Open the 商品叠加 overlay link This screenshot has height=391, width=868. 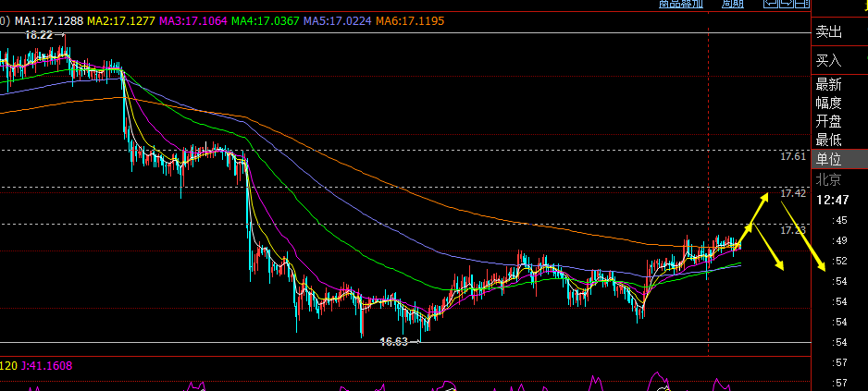point(681,4)
